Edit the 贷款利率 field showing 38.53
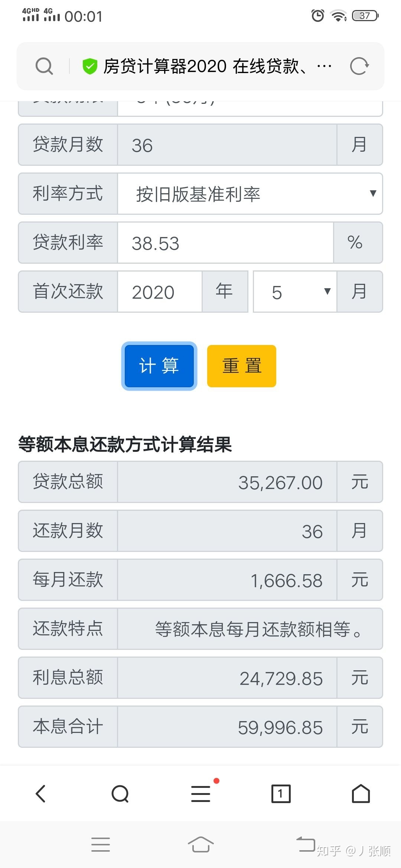 pyautogui.click(x=225, y=243)
